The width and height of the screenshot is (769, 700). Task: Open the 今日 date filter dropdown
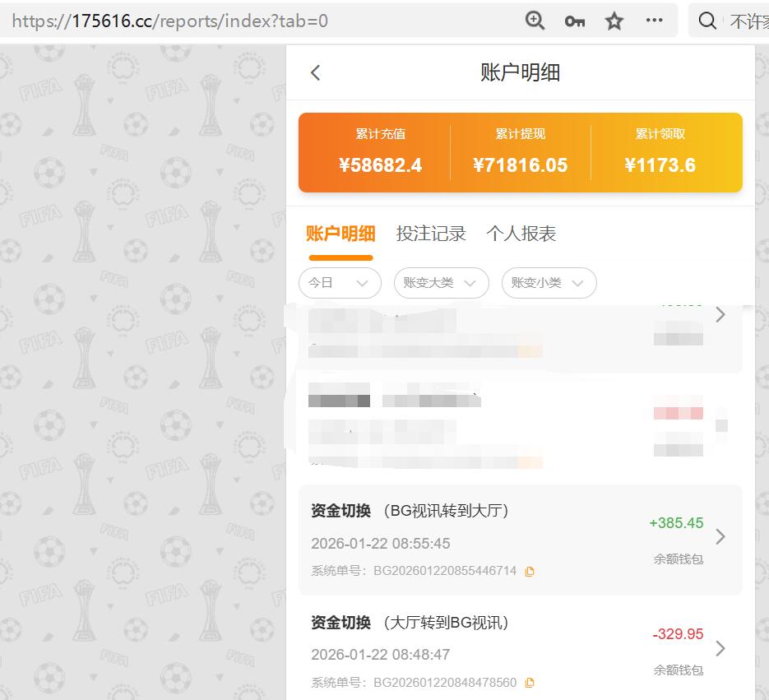[340, 283]
